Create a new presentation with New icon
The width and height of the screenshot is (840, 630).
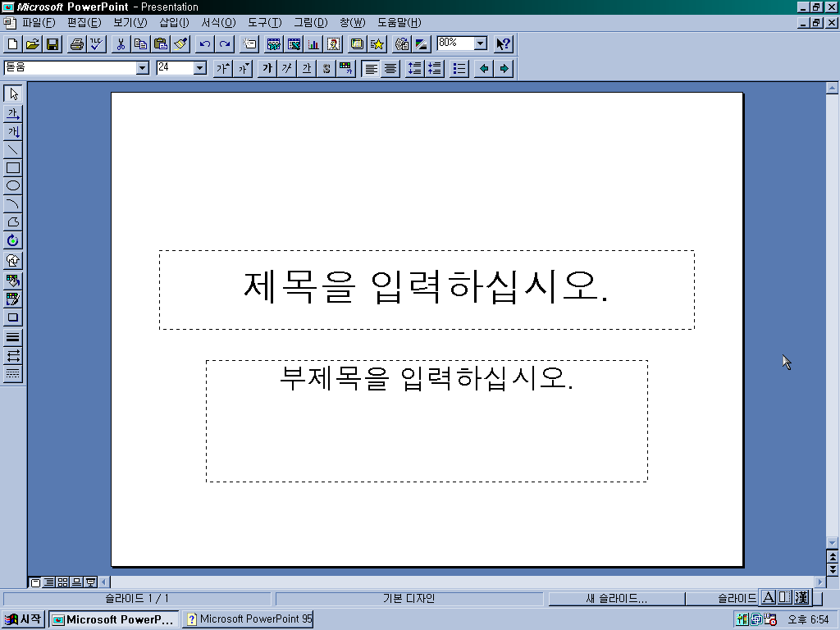[x=12, y=44]
